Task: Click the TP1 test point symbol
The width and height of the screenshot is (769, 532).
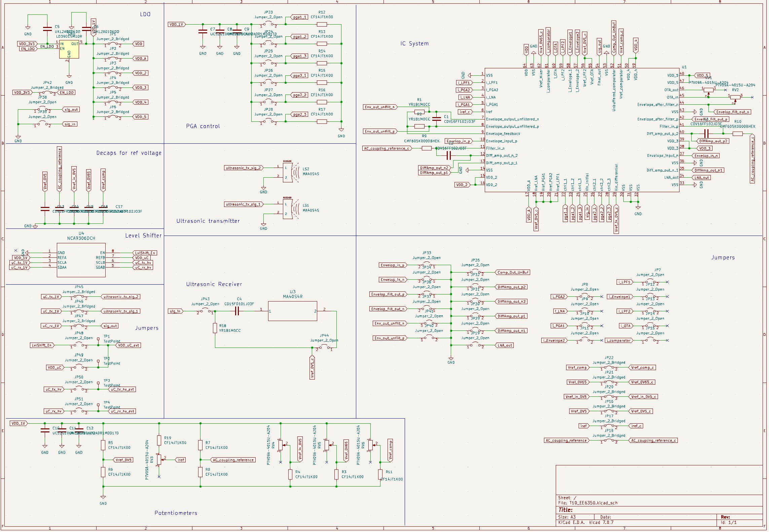Action: (x=98, y=339)
